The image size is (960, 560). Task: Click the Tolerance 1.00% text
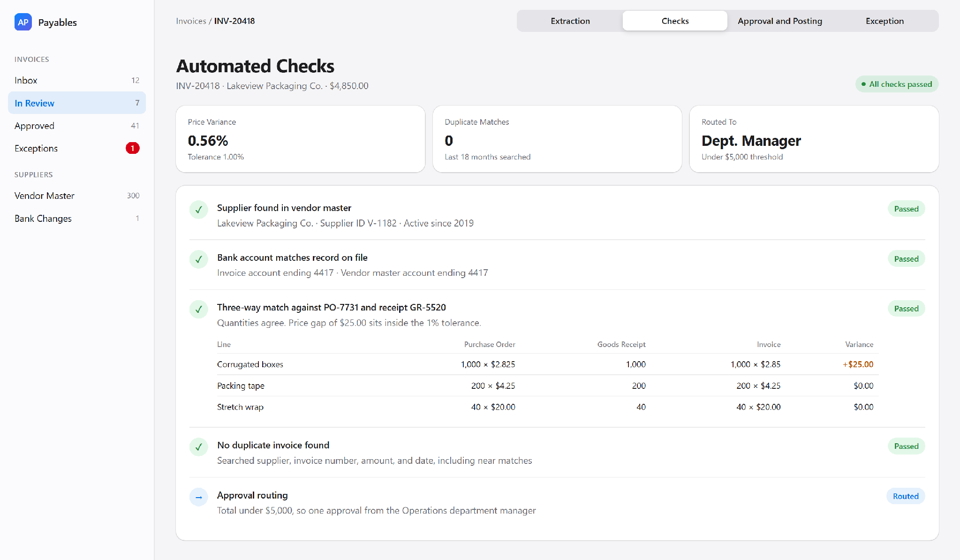click(216, 157)
